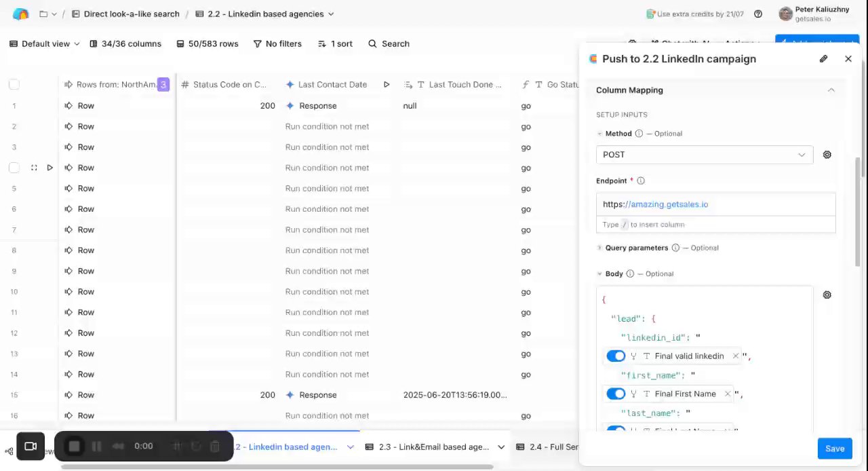Open the Body settings gear icon
The width and height of the screenshot is (868, 471).
[827, 295]
